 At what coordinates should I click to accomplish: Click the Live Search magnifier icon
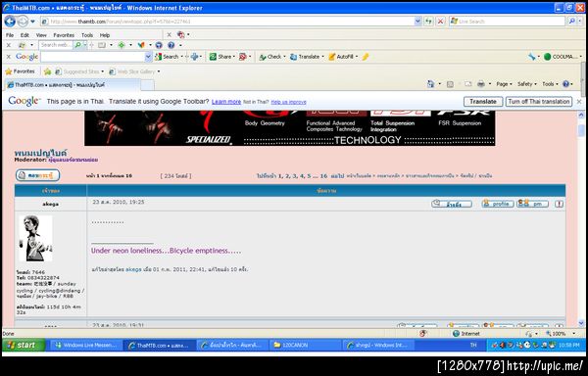571,22
